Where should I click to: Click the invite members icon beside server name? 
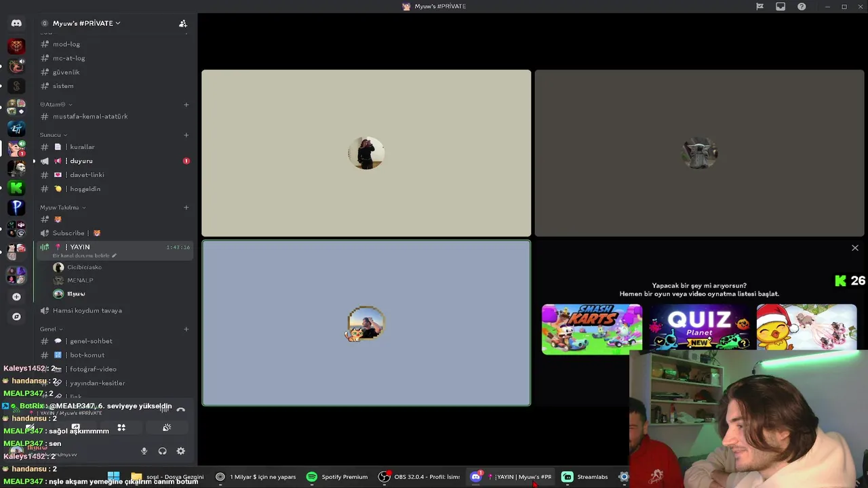(x=182, y=23)
